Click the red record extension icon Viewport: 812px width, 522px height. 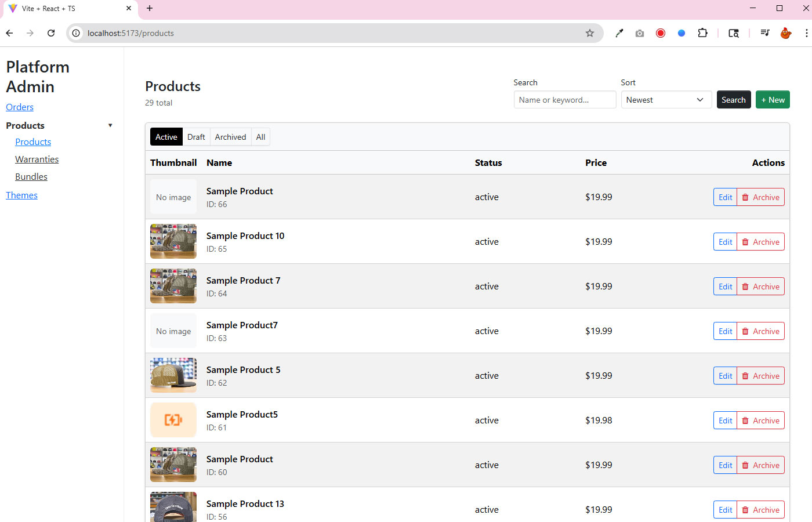tap(661, 33)
